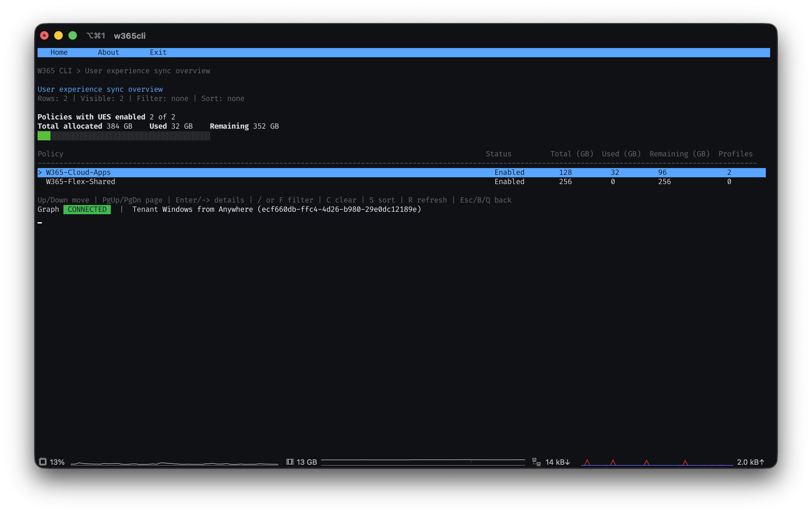Click the '/ or F filter' hint text
The height and width of the screenshot is (514, 812).
285,200
